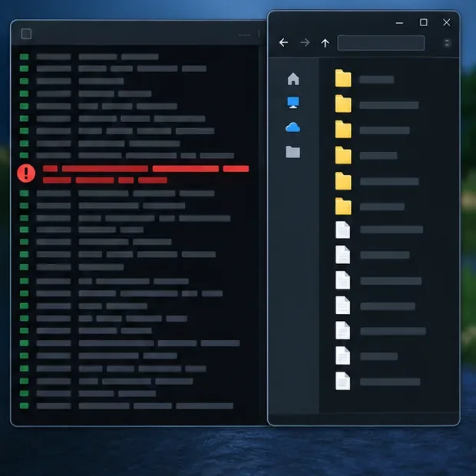This screenshot has height=476, width=476.
Task: Select the bottommost document file in the list
Action: tap(342, 381)
